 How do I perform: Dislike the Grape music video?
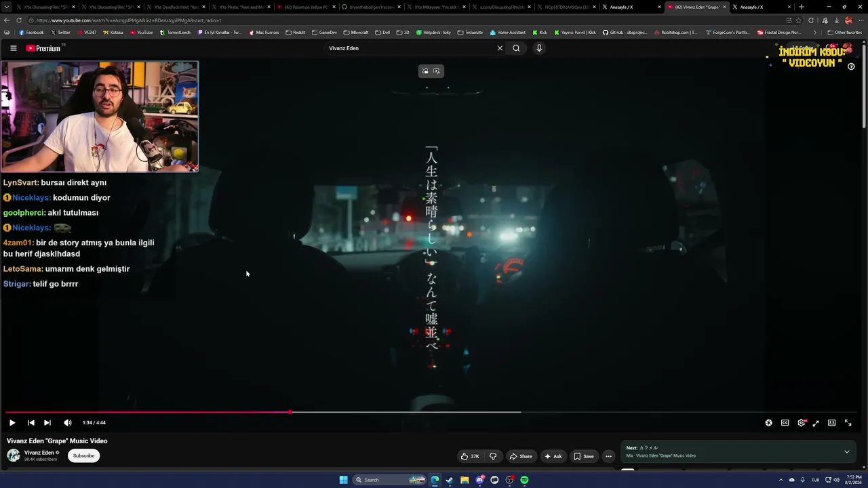click(x=493, y=456)
